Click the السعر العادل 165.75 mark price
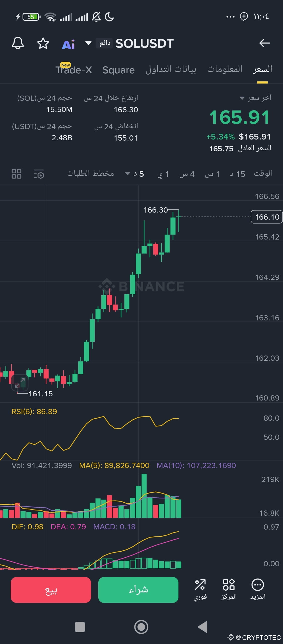Viewport: 283px width, 644px height. tap(240, 148)
